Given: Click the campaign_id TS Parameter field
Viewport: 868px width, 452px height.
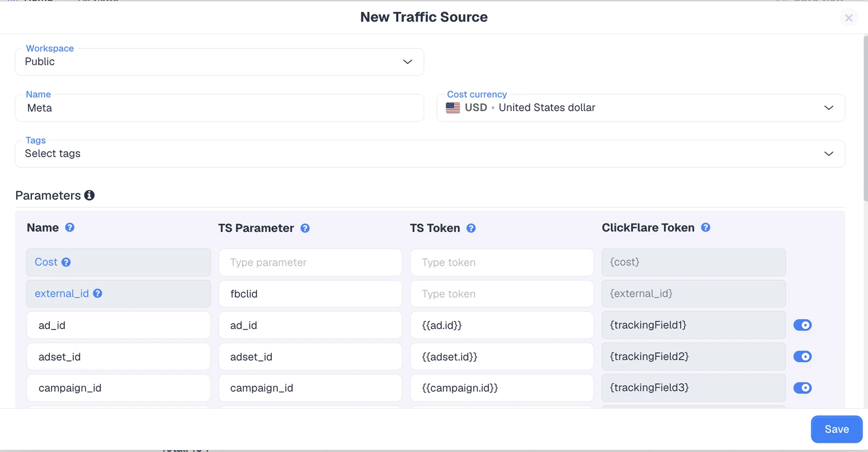Looking at the screenshot, I should click(310, 388).
